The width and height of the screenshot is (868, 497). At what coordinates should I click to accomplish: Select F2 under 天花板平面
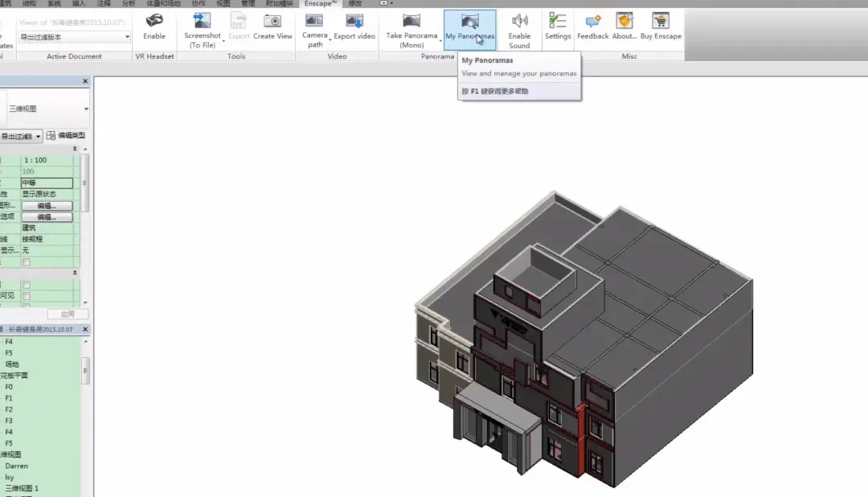coord(9,409)
